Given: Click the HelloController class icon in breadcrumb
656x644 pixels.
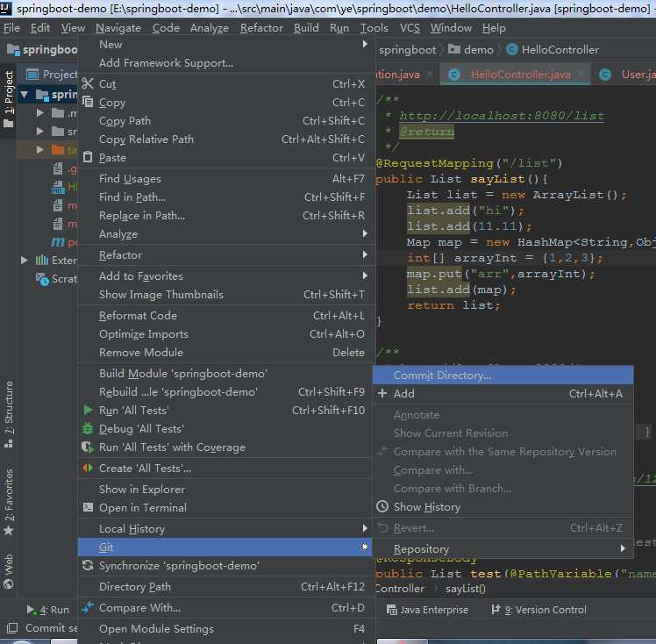Looking at the screenshot, I should 511,49.
